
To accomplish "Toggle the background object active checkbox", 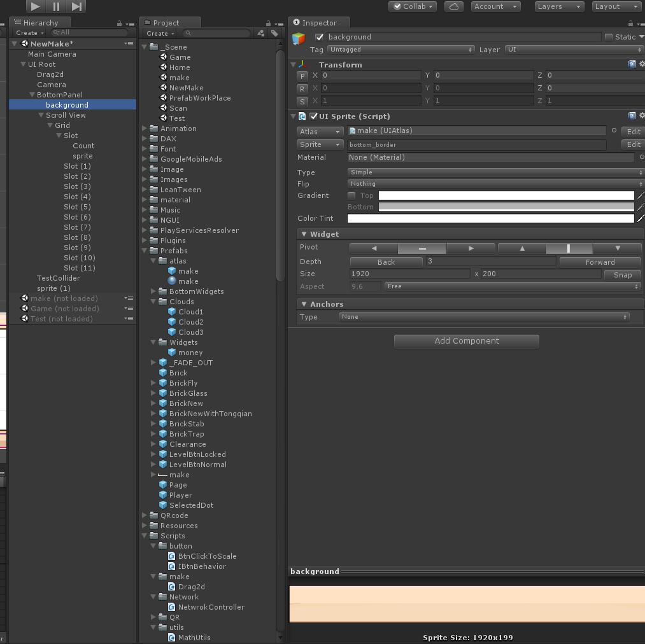I will (319, 37).
